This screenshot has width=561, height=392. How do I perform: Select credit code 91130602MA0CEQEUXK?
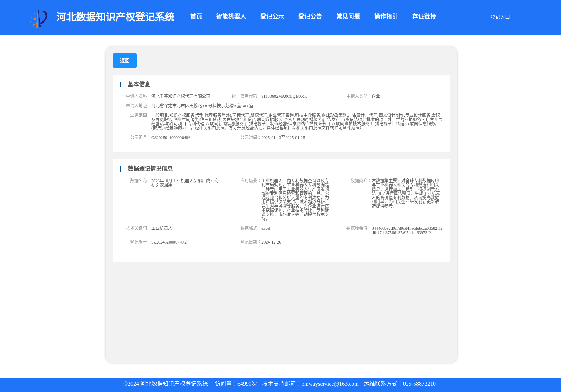click(x=284, y=96)
